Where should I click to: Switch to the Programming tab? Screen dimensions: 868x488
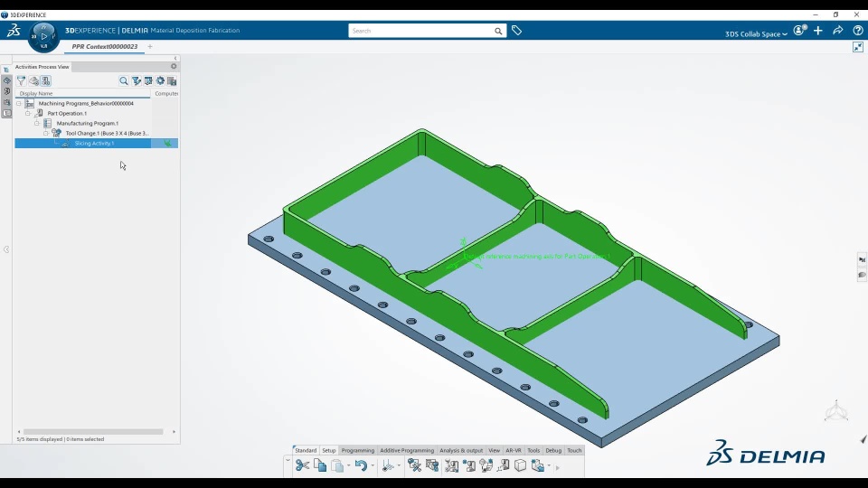(x=358, y=450)
